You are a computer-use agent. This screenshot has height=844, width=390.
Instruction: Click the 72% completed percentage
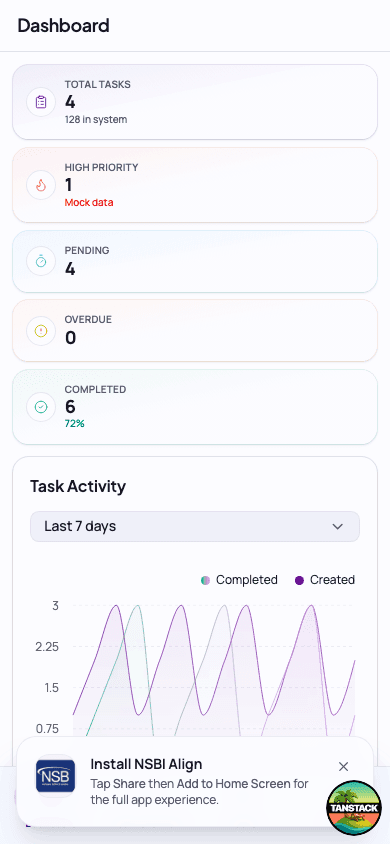coord(75,424)
